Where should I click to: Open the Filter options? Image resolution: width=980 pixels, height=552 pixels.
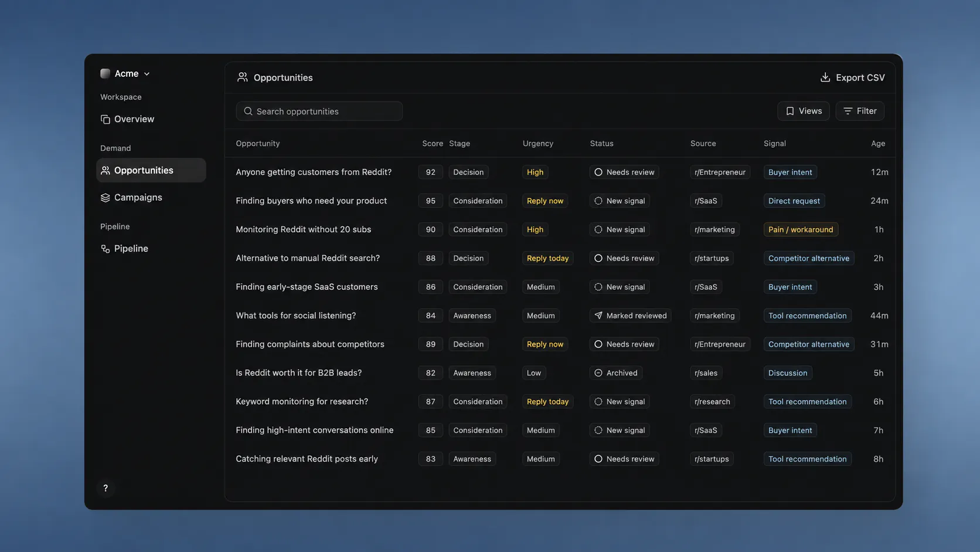860,111
